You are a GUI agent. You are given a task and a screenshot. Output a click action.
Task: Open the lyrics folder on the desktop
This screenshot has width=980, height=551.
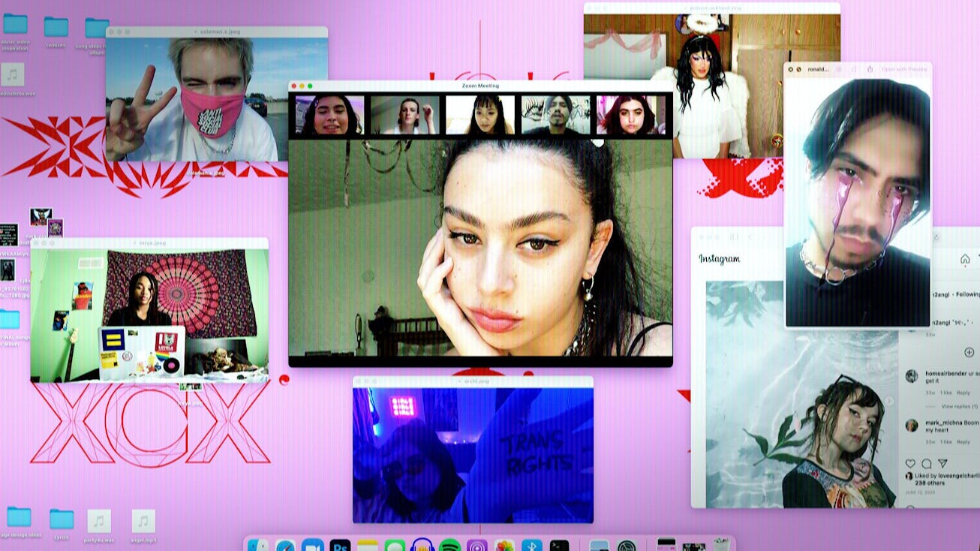(x=62, y=519)
